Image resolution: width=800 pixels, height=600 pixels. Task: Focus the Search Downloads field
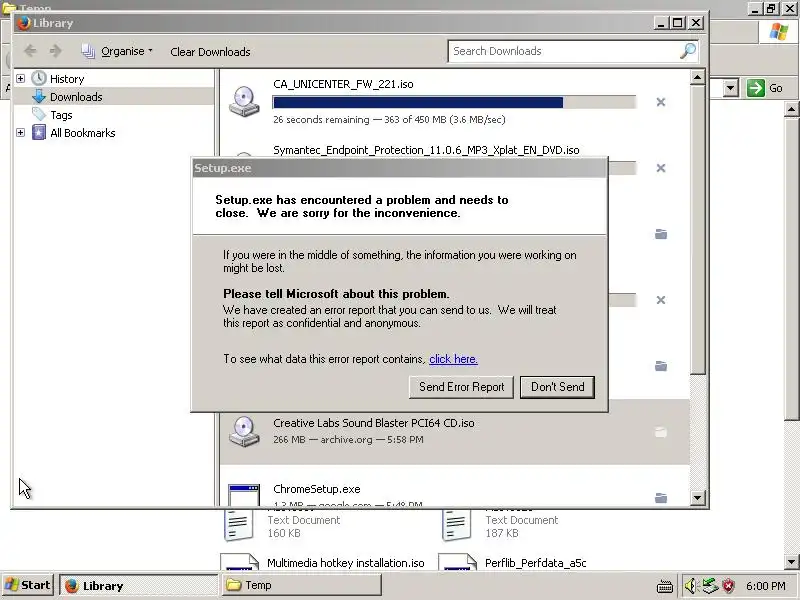tap(564, 51)
